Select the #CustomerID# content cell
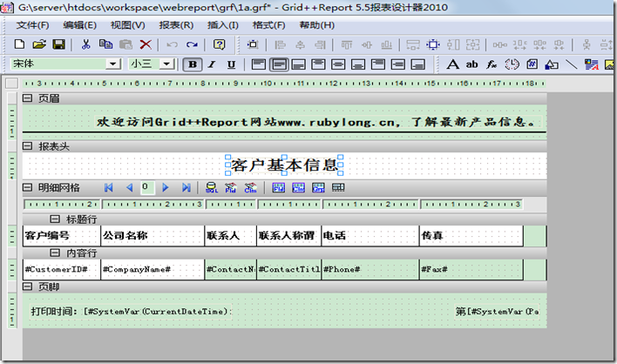This screenshot has height=364, width=617. click(x=62, y=269)
